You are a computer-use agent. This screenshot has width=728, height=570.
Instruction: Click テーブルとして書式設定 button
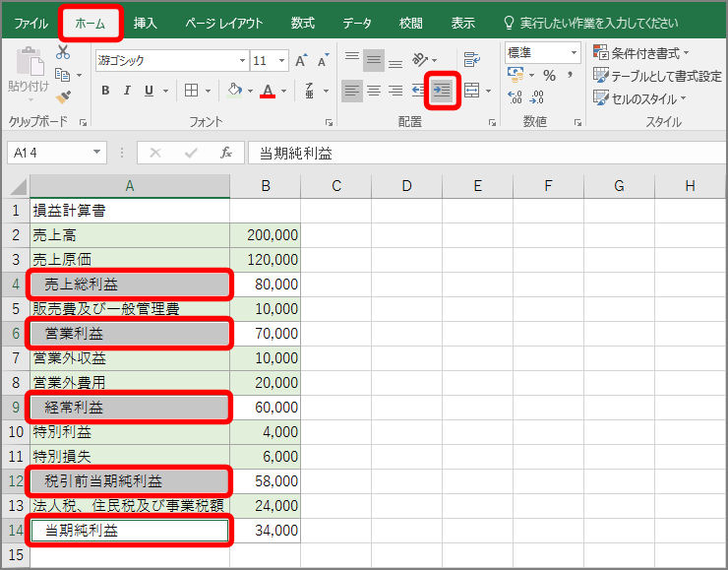tap(657, 75)
